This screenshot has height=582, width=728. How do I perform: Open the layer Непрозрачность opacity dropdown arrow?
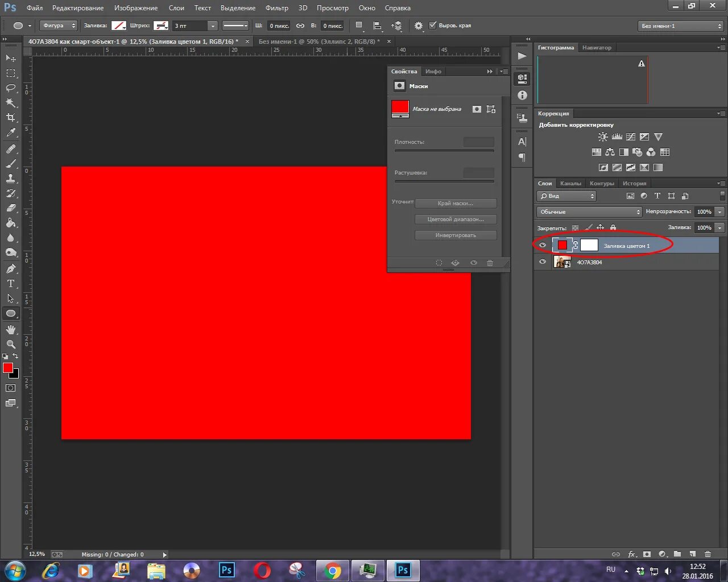click(720, 211)
